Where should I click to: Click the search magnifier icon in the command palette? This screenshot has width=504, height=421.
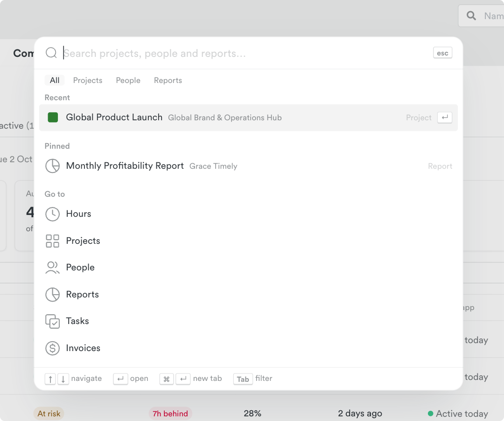click(51, 53)
